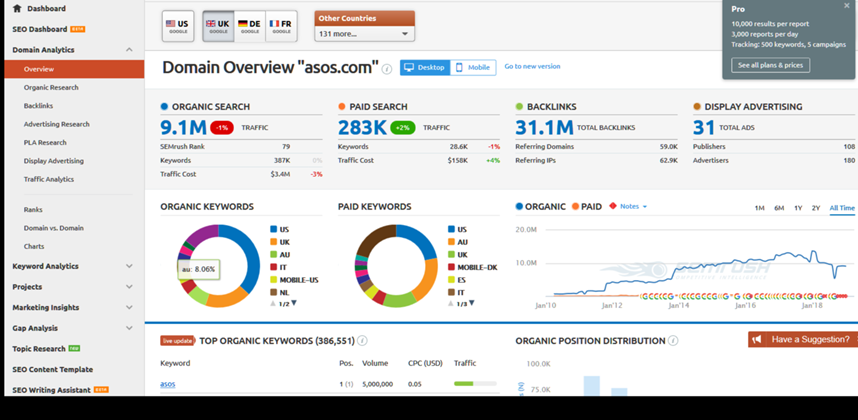Switch view to Mobile

473,67
